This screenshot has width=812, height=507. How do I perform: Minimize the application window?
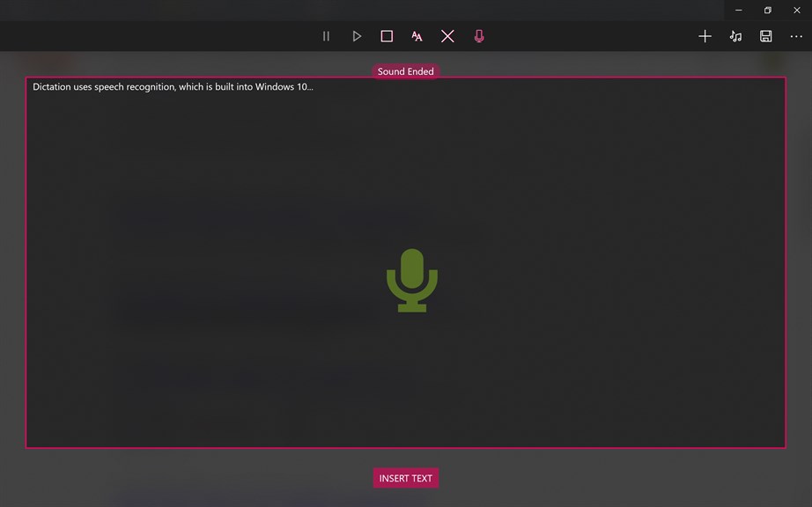[x=739, y=11]
